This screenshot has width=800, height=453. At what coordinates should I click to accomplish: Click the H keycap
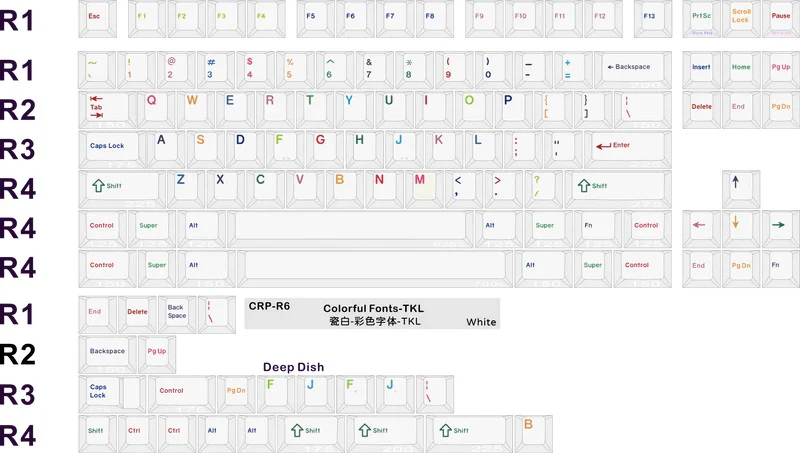[x=366, y=149]
